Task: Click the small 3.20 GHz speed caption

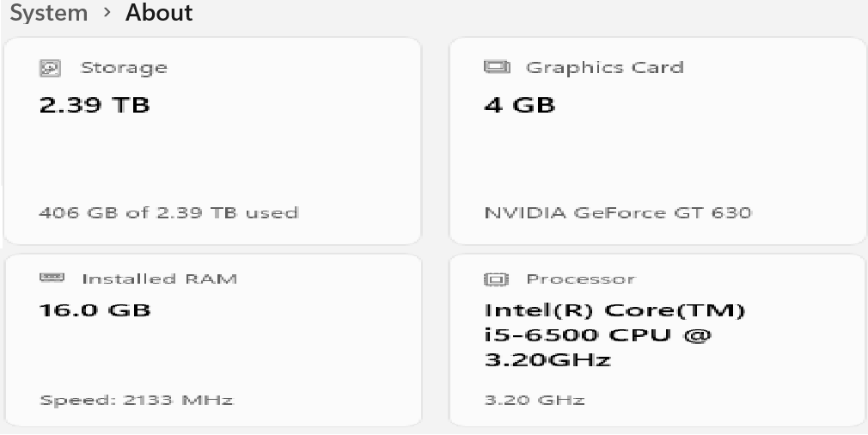Action: (x=535, y=400)
